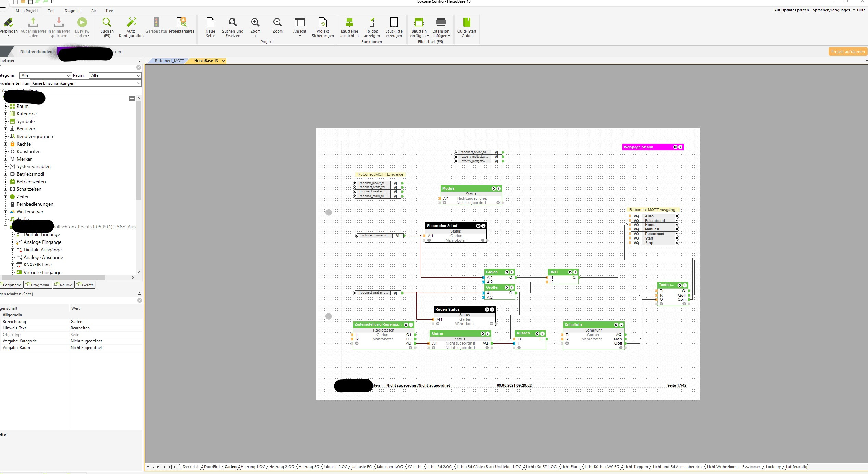
Task: Click the Quick Start Guide icon
Action: coord(467,23)
